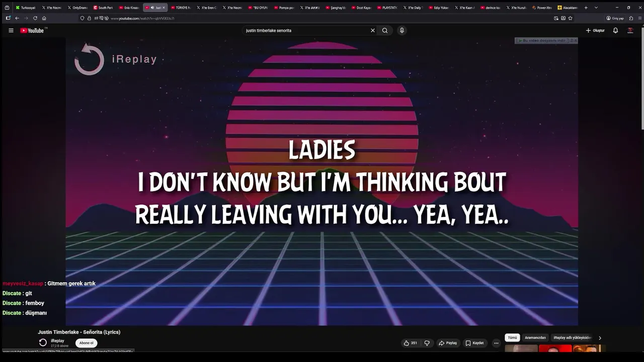
Task: Open first recommended video thumbnail
Action: click(521, 348)
